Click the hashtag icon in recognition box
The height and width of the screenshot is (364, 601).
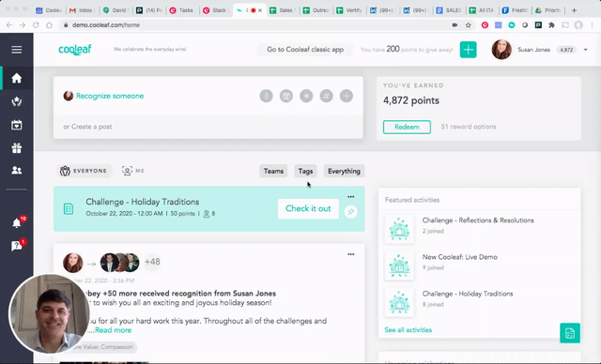[326, 96]
